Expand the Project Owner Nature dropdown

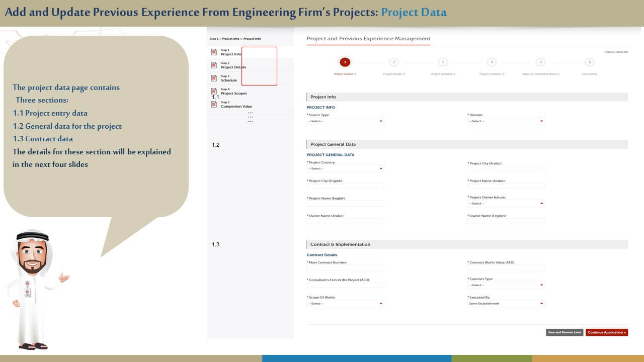(x=506, y=204)
